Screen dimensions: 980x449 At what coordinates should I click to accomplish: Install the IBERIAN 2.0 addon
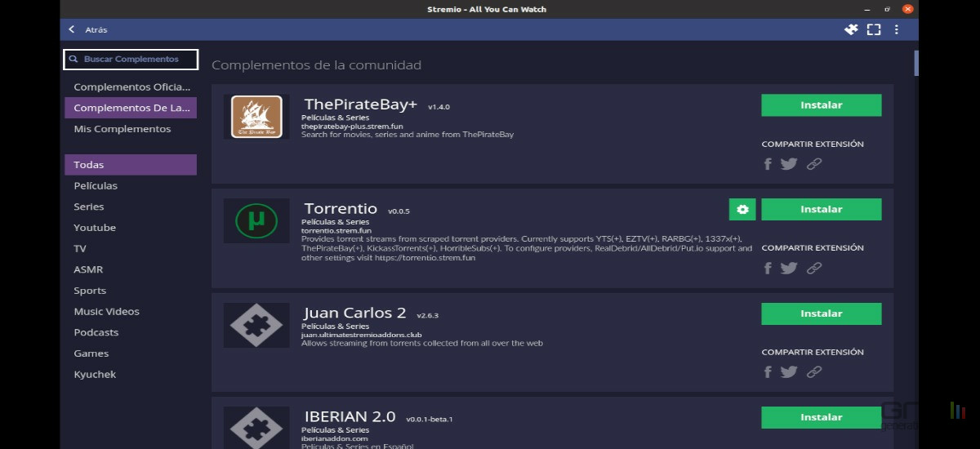(x=822, y=417)
